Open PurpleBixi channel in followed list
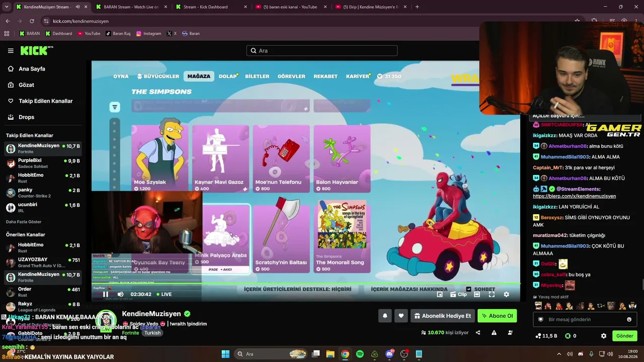 pos(43,163)
